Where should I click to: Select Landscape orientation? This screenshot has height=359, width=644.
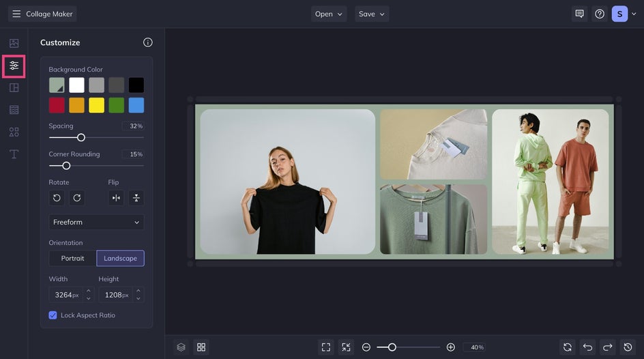[x=120, y=259]
